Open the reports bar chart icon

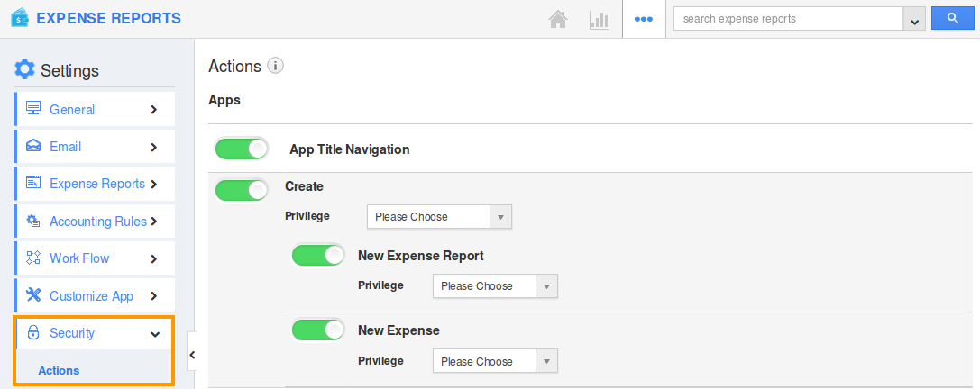tap(599, 19)
